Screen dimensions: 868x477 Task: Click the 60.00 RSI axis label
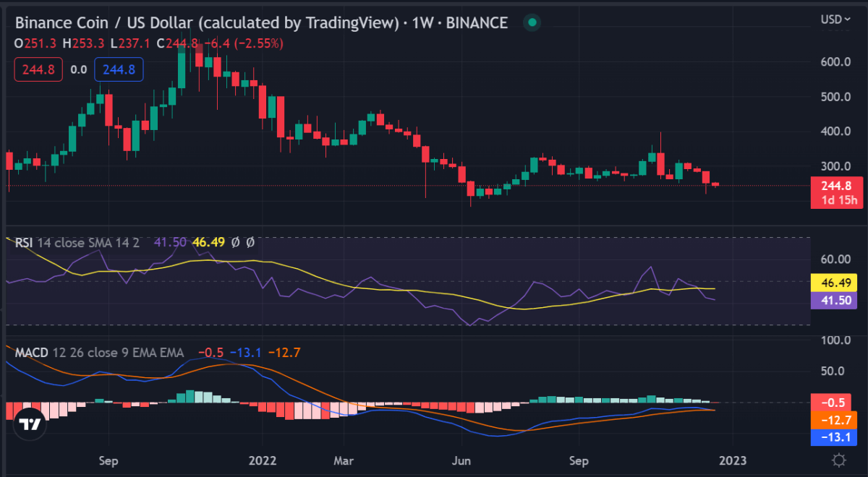(835, 259)
